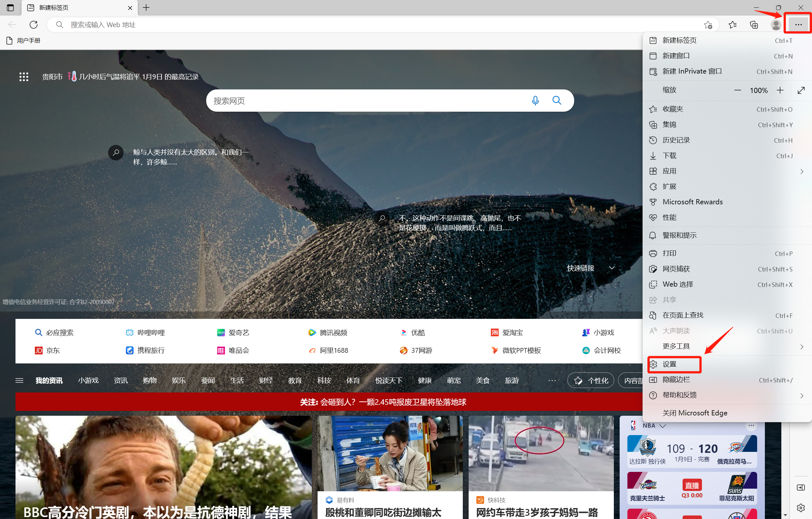The width and height of the screenshot is (812, 519).
Task: Choose 历史记录 menu entry
Action: (676, 140)
